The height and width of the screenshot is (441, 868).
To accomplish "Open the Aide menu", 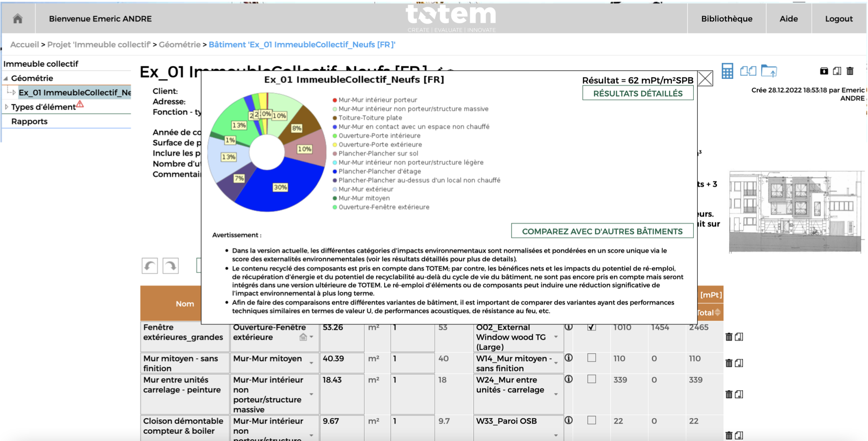I will tap(789, 19).
